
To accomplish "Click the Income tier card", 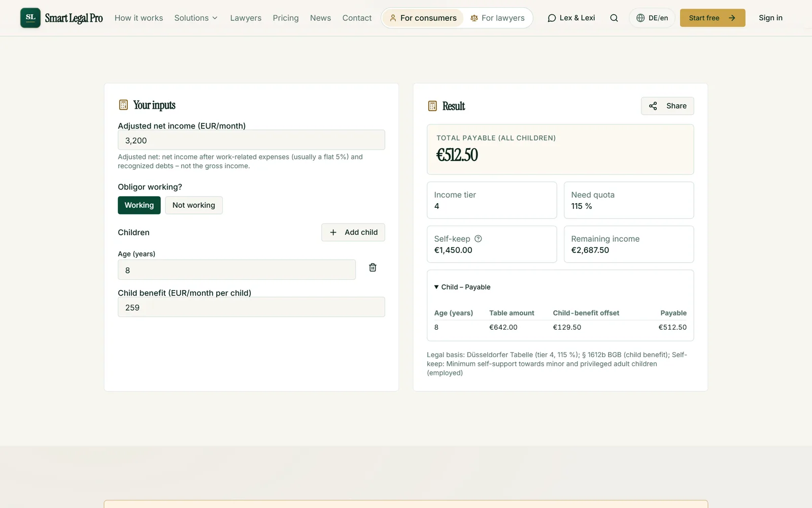I will point(492,200).
